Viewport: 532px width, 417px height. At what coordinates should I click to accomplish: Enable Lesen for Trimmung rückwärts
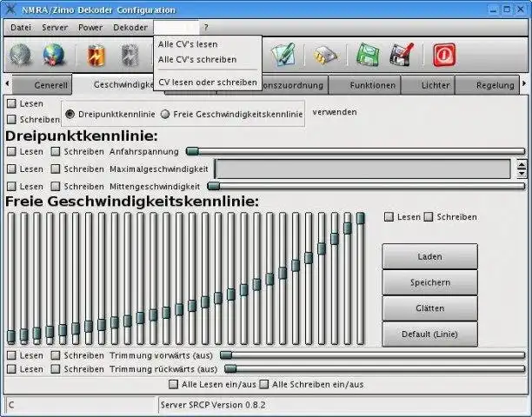tap(11, 369)
